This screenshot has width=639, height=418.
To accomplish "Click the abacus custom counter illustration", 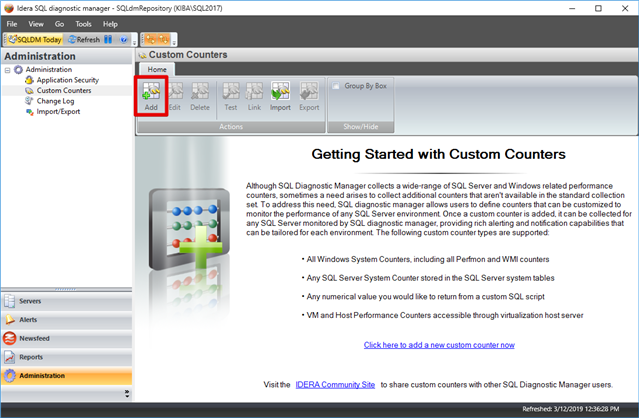I will [188, 230].
